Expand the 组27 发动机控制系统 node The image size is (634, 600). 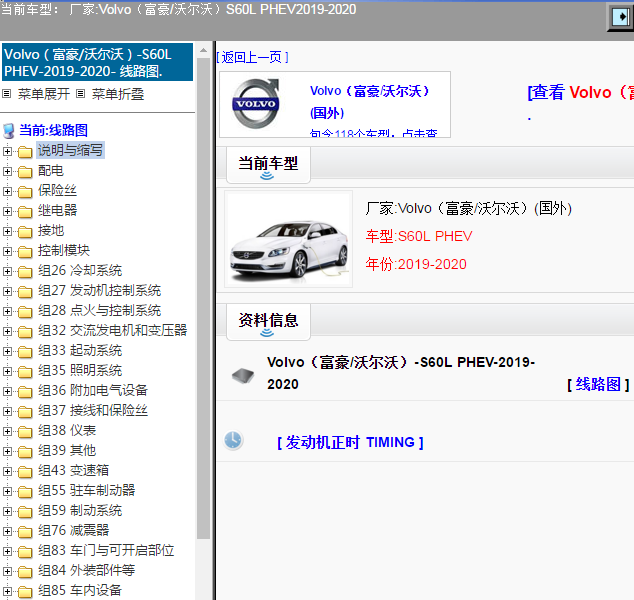coord(7,291)
